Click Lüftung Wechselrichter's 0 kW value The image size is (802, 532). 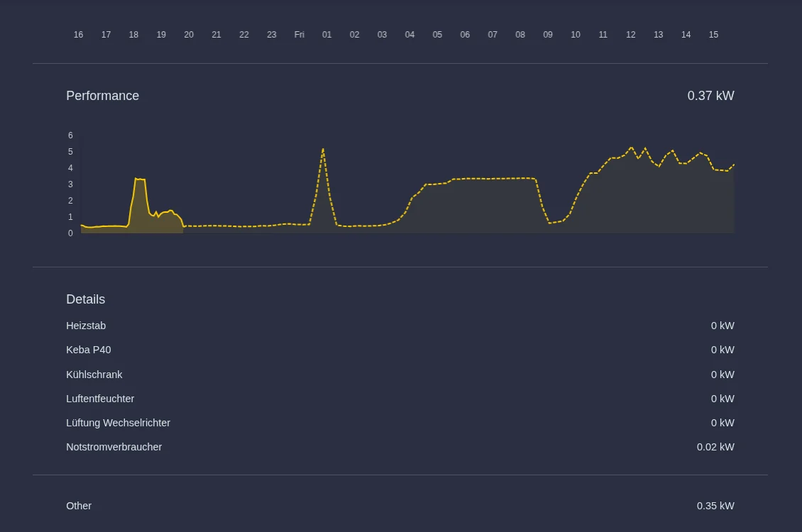point(723,423)
